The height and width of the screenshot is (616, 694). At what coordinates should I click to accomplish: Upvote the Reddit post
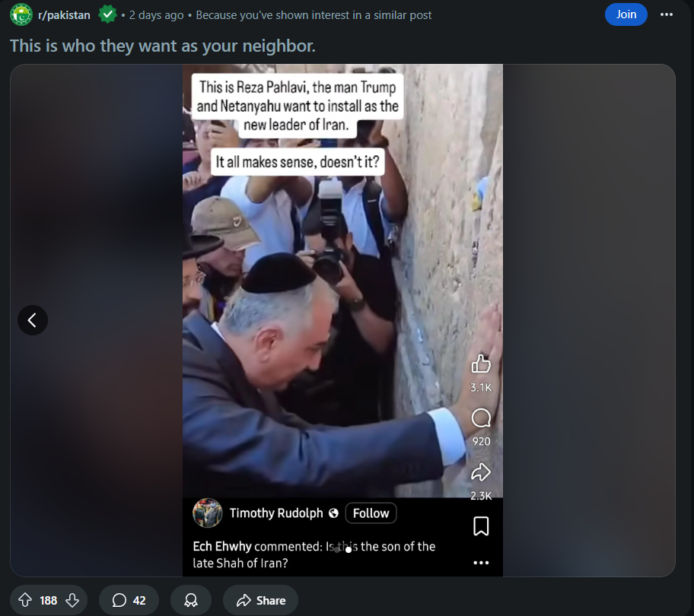pos(25,600)
